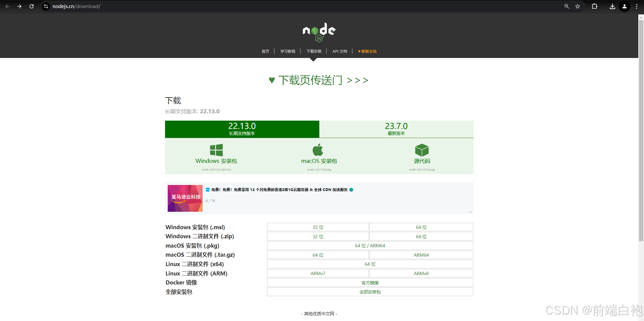
Task: Open browser downloads icon
Action: pos(612,6)
